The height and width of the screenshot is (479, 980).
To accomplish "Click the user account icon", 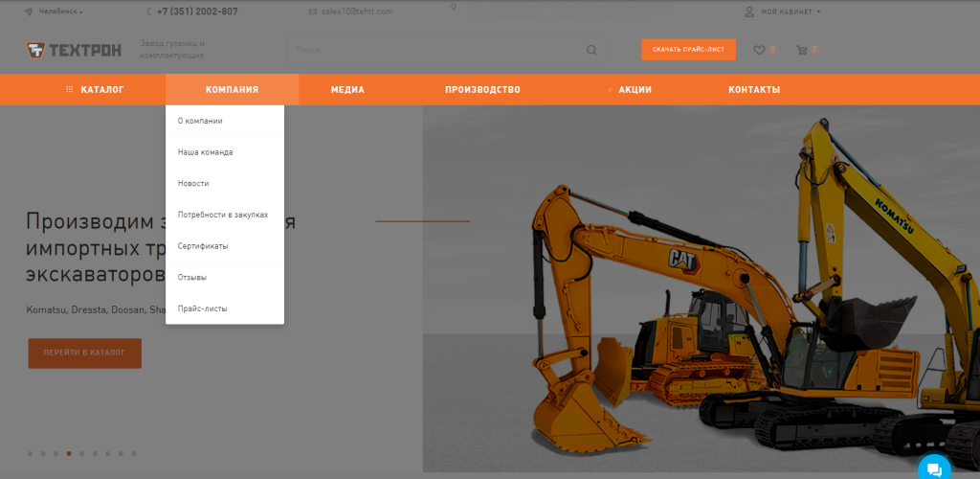I will (x=749, y=11).
